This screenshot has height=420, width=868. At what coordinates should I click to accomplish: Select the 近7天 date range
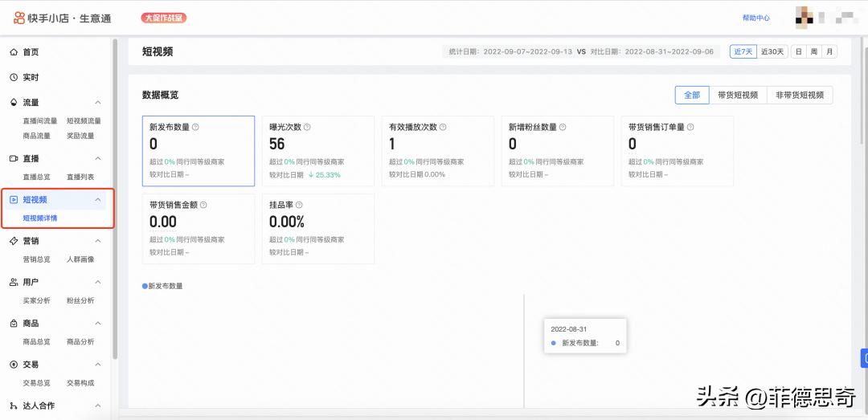(743, 52)
